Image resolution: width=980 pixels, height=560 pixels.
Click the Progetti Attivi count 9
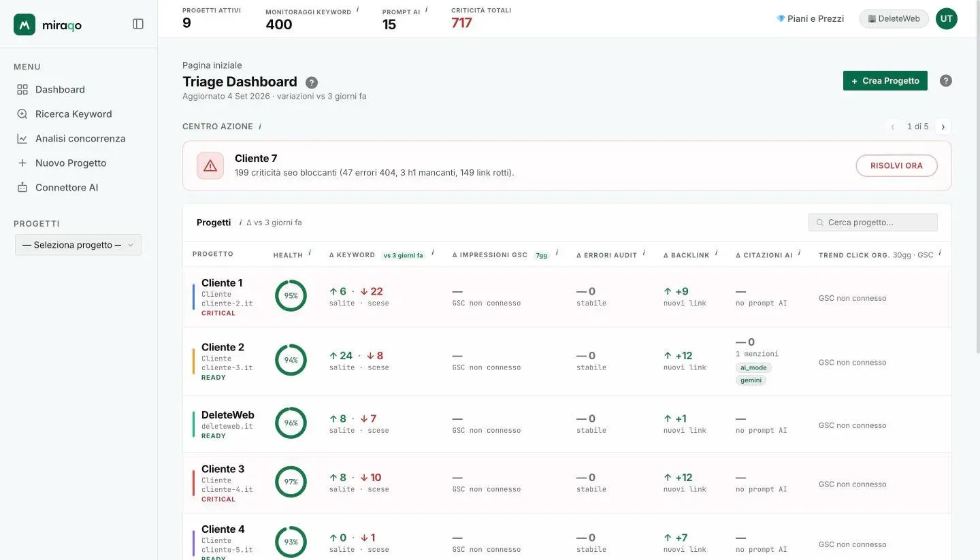[x=186, y=23]
